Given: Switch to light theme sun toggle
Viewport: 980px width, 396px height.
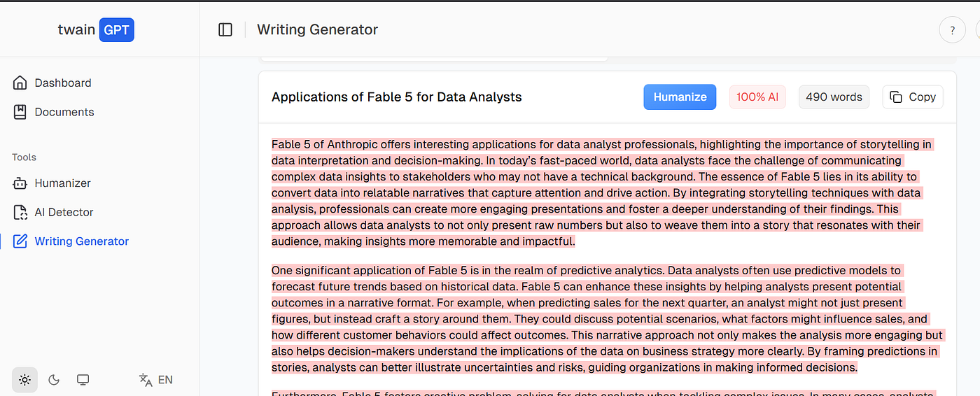Looking at the screenshot, I should click(24, 380).
